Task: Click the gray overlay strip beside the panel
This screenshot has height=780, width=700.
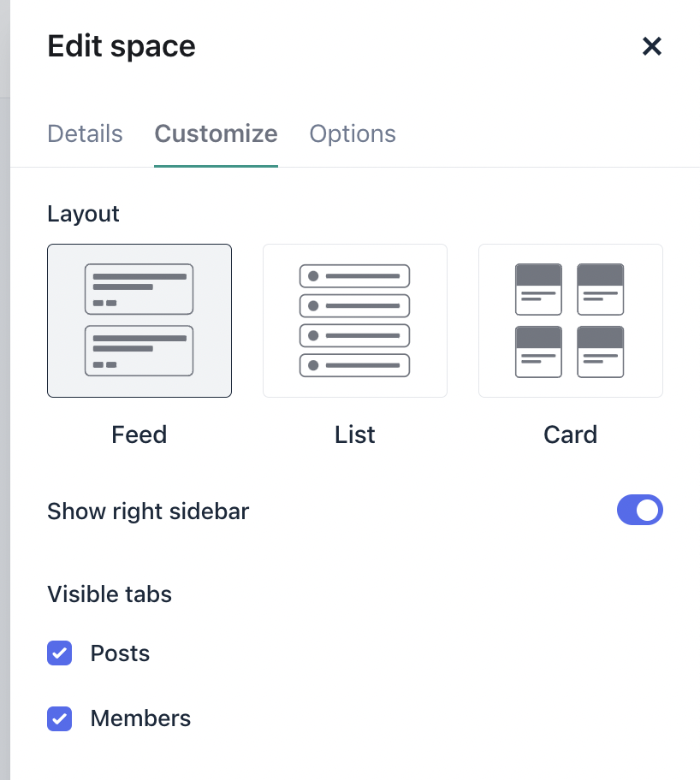Action: 4,428
